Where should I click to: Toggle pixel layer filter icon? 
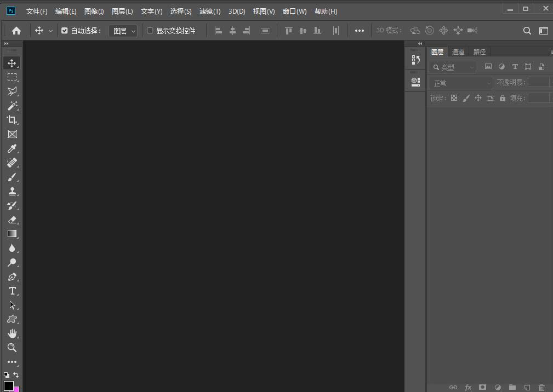[488, 67]
